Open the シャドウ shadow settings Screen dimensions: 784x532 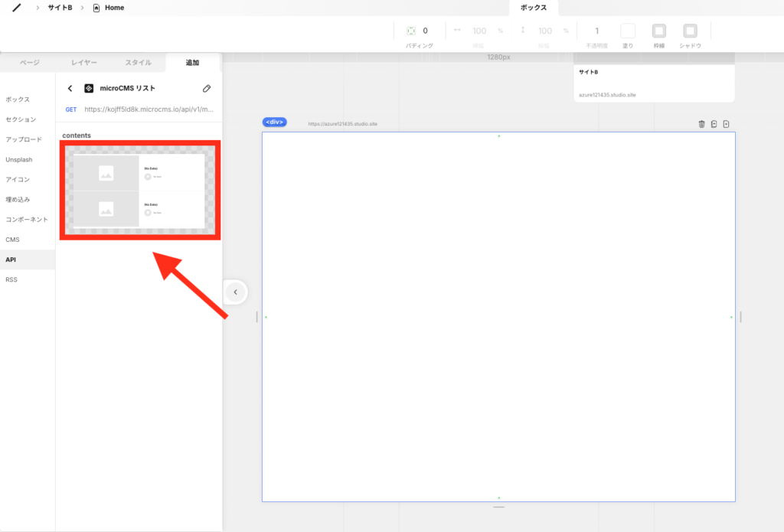click(x=690, y=31)
